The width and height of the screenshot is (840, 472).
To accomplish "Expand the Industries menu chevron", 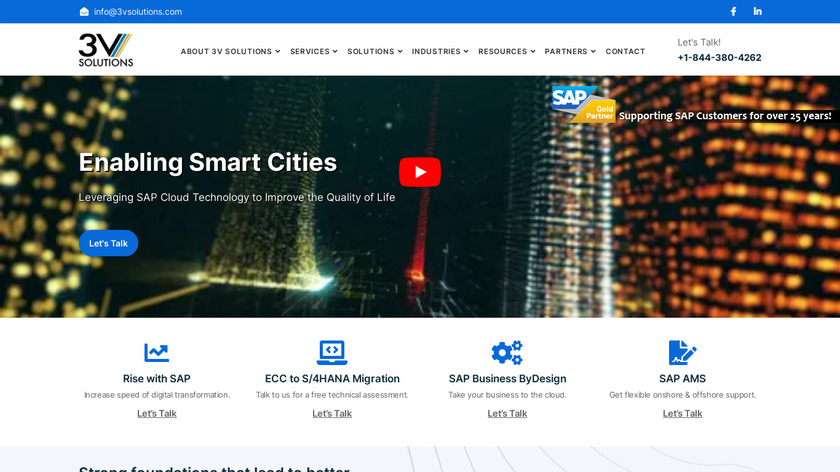I will click(466, 52).
